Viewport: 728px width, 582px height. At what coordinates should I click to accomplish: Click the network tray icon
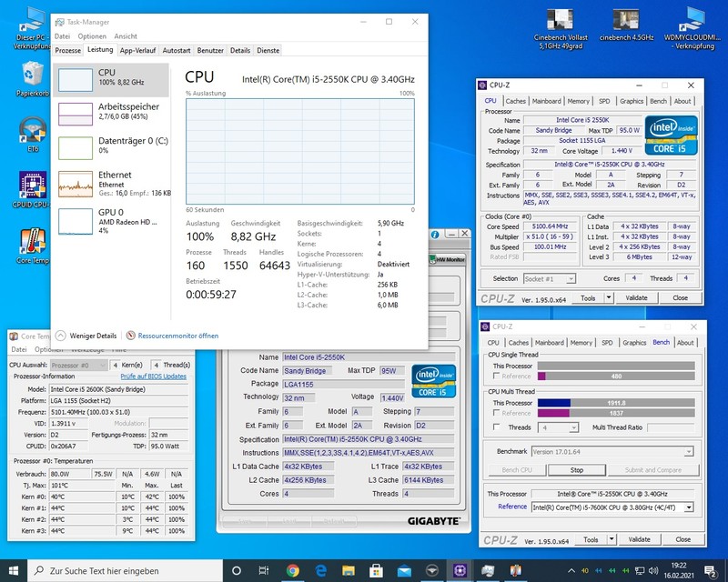(640, 571)
